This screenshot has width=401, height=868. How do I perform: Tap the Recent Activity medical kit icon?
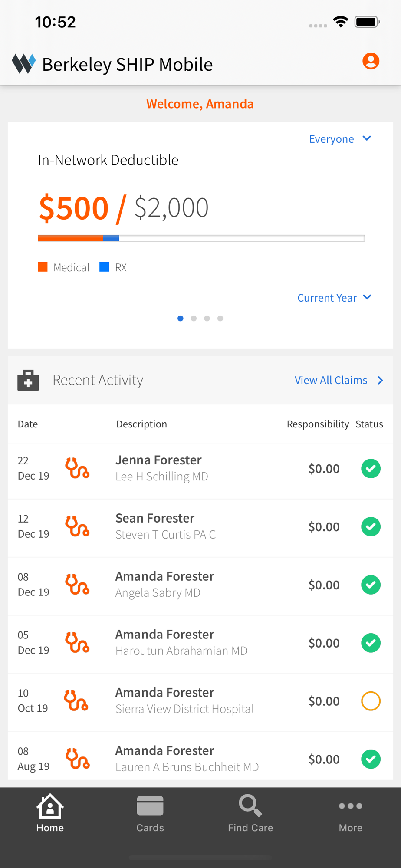click(x=28, y=380)
